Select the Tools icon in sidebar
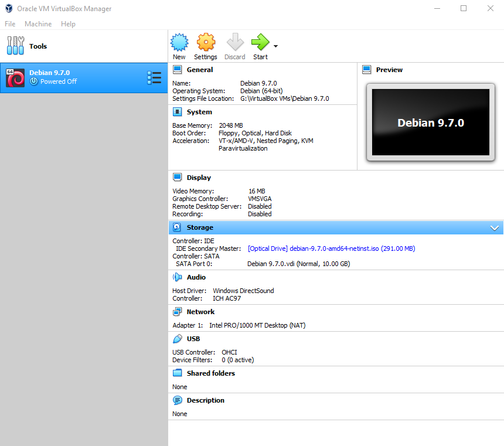This screenshot has width=504, height=446. coord(15,45)
